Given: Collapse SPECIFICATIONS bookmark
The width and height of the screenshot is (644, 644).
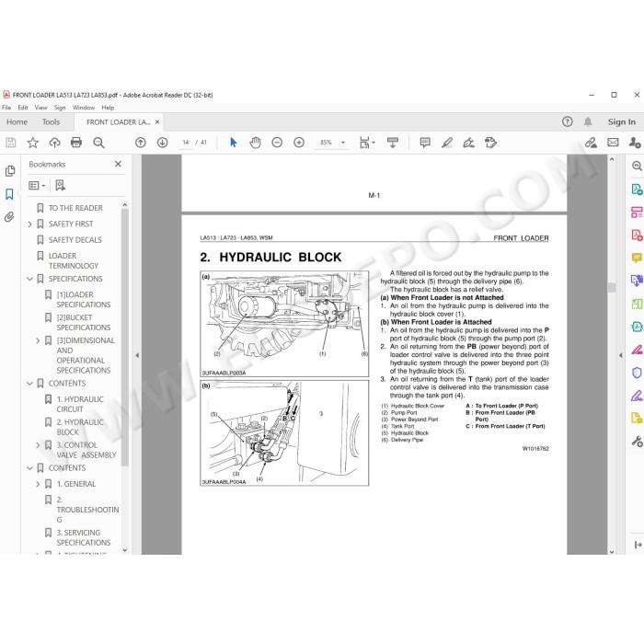Looking at the screenshot, I should point(29,279).
